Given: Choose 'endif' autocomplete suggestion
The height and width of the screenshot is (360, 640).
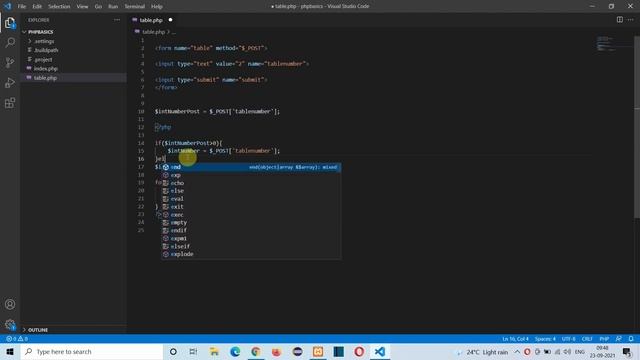Looking at the screenshot, I should click(x=251, y=230).
